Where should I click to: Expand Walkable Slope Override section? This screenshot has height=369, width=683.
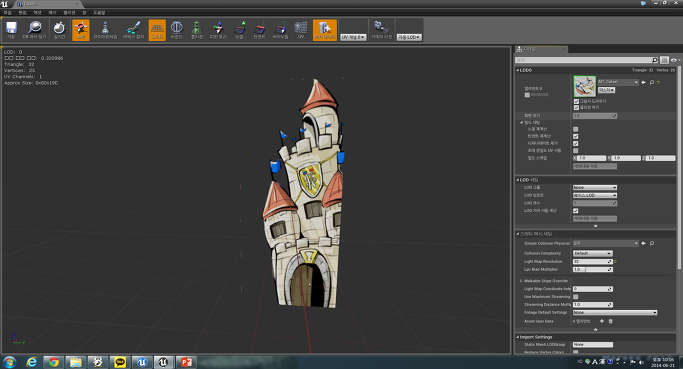click(x=521, y=281)
